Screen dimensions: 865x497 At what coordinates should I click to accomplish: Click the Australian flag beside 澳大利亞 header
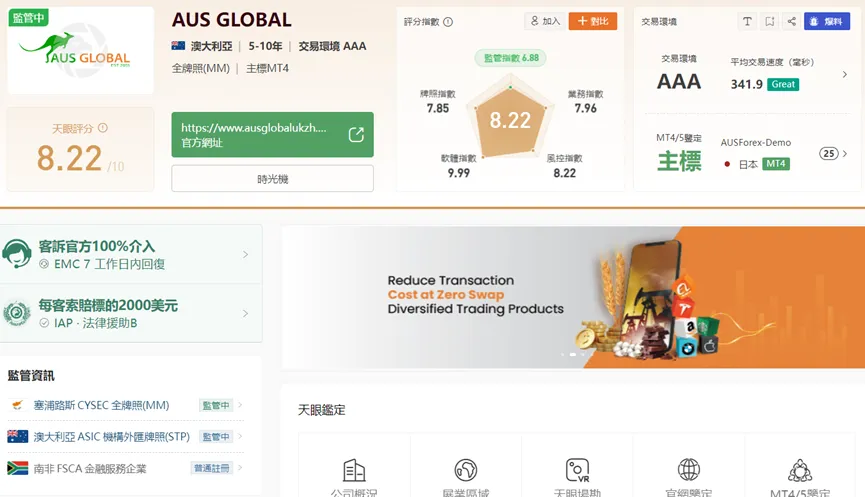pos(178,46)
